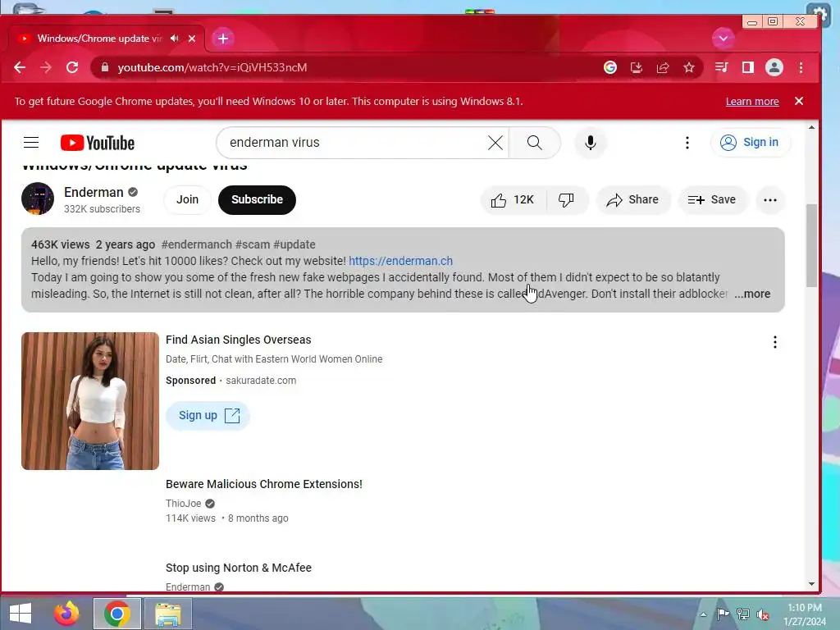The image size is (840, 630).
Task: Click the #endermanch hashtag
Action: pos(197,244)
